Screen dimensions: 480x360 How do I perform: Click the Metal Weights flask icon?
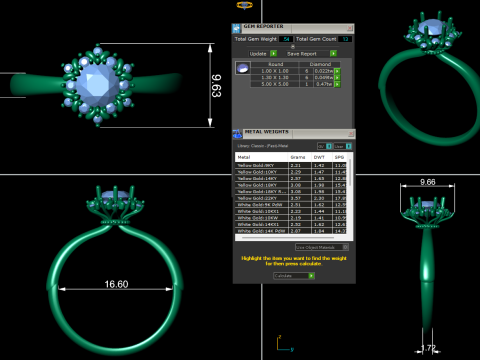(237, 134)
